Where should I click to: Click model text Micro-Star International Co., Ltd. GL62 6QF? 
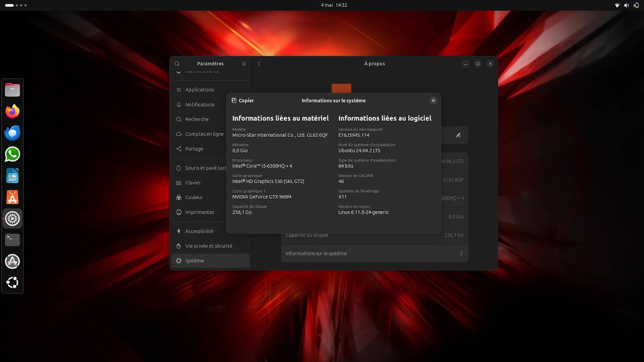pos(280,135)
